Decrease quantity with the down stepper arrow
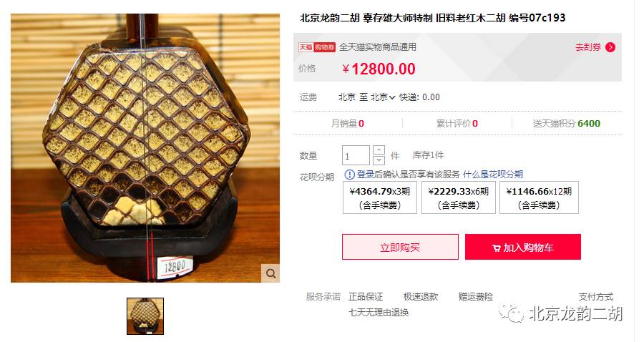 coord(379,160)
